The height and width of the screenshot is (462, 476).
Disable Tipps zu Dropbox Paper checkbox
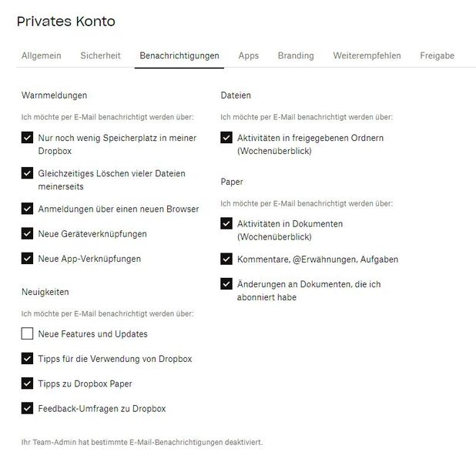(x=28, y=383)
